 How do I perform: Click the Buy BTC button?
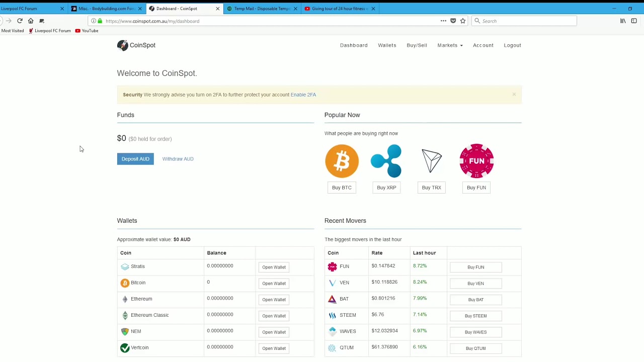click(342, 188)
